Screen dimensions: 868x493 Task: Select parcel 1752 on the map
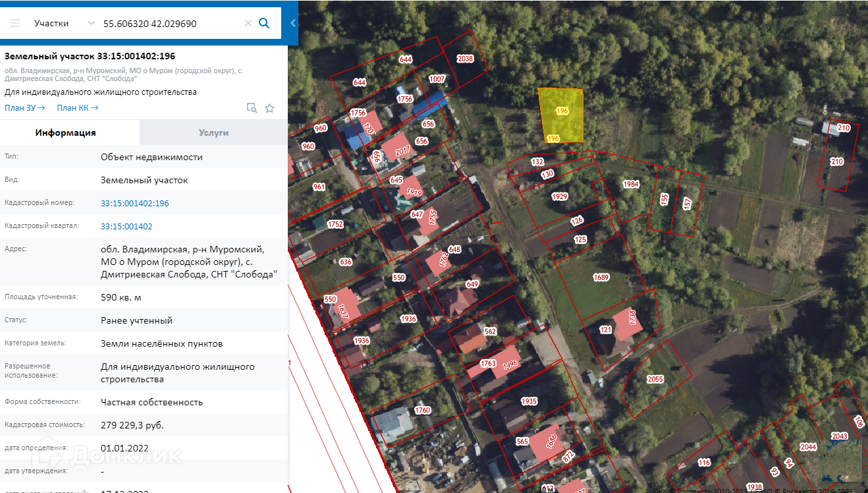[x=335, y=224]
